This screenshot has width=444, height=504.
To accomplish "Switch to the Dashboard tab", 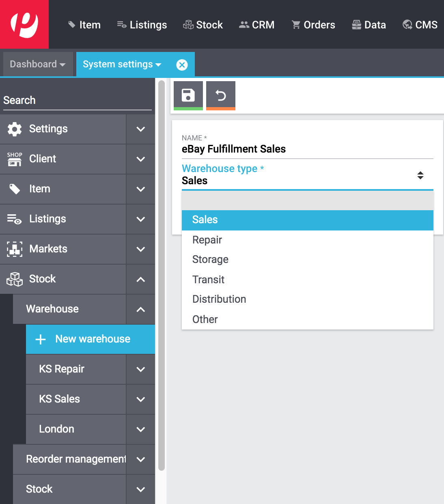I will click(38, 64).
